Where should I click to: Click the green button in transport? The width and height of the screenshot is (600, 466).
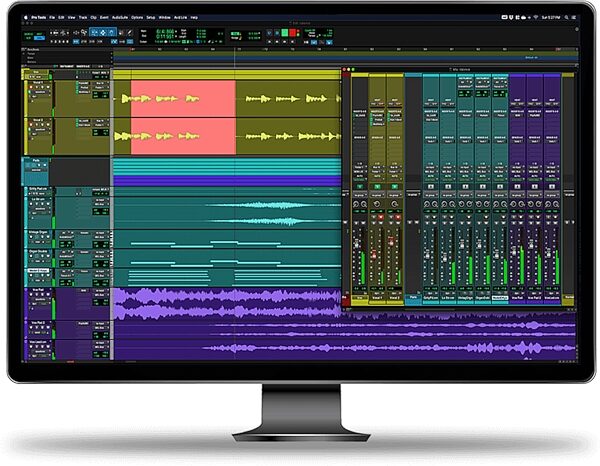[x=285, y=33]
